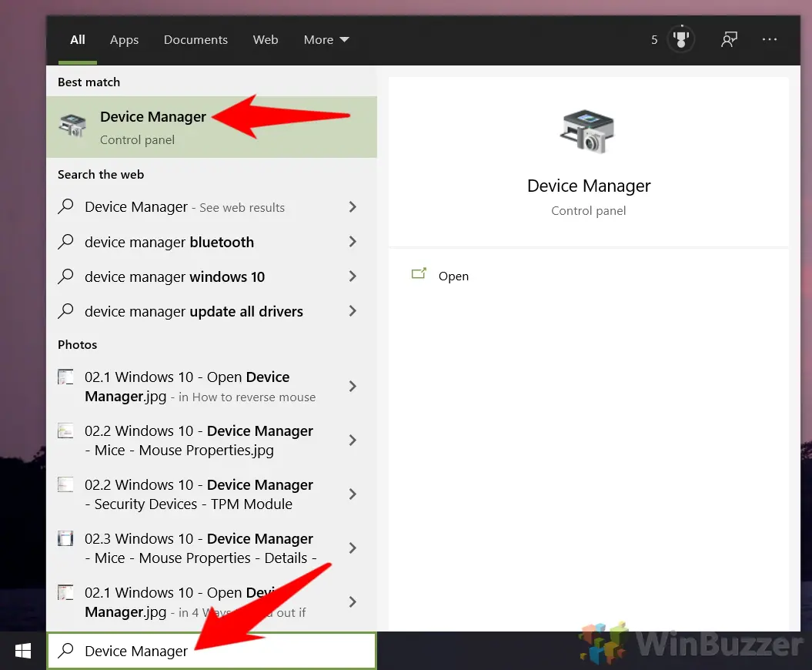
Task: Click the Open launch icon
Action: point(419,273)
